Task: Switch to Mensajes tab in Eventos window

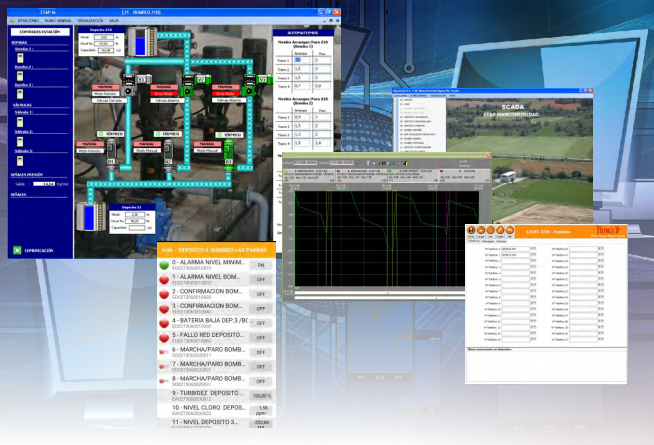Action: coord(488,241)
